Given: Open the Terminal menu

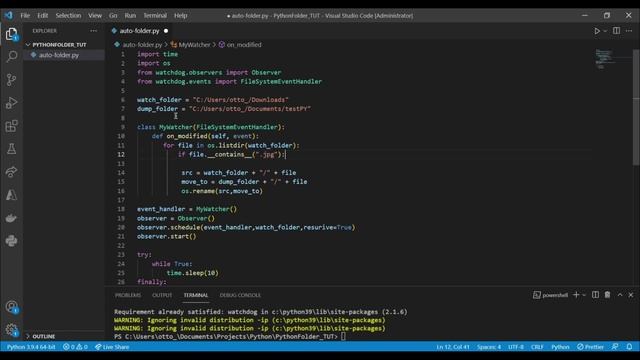Looking at the screenshot, I should (155, 16).
